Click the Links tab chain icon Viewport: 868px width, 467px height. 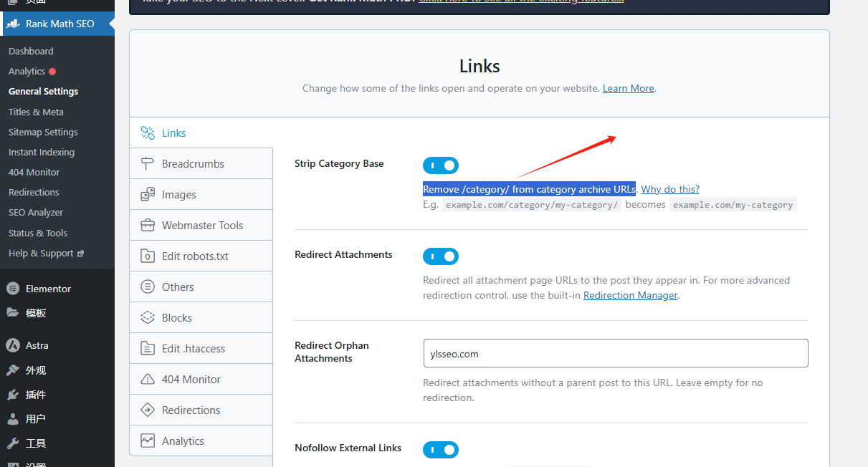click(x=148, y=133)
